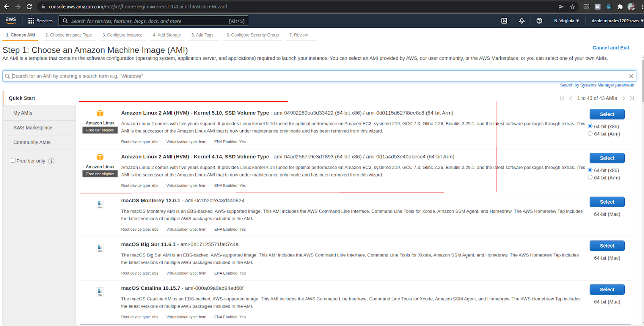Open the browser extensions puzzle icon
Image resolution: width=644 pixels, height=326 pixels.
click(x=620, y=6)
